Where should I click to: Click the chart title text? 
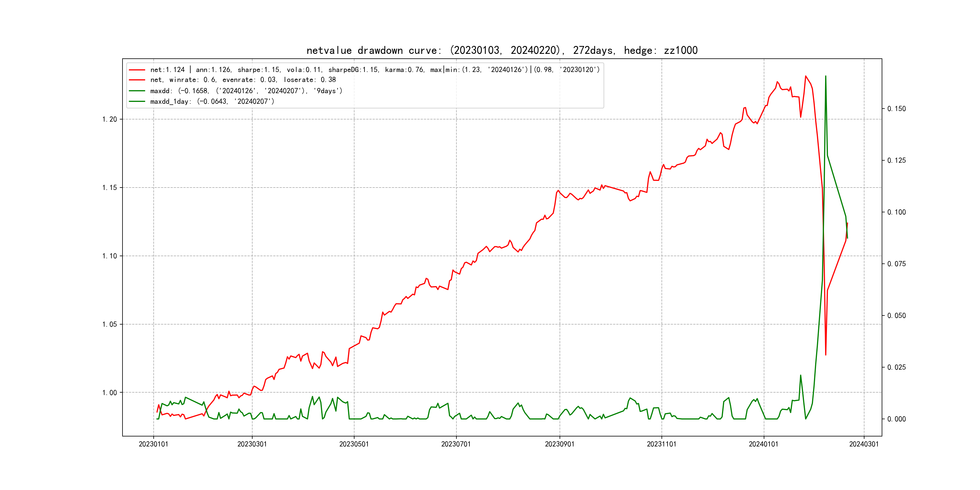coord(502,50)
